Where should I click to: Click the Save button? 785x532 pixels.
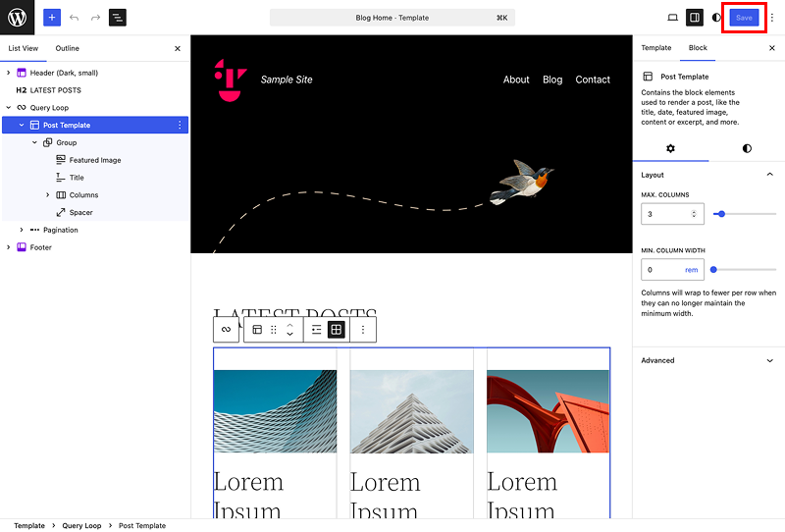pyautogui.click(x=744, y=18)
